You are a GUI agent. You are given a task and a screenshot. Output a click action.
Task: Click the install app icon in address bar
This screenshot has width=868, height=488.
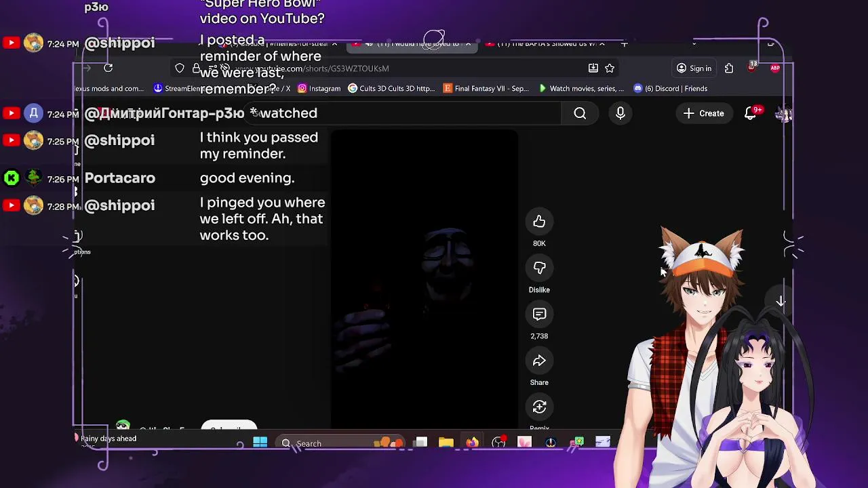[x=593, y=68]
